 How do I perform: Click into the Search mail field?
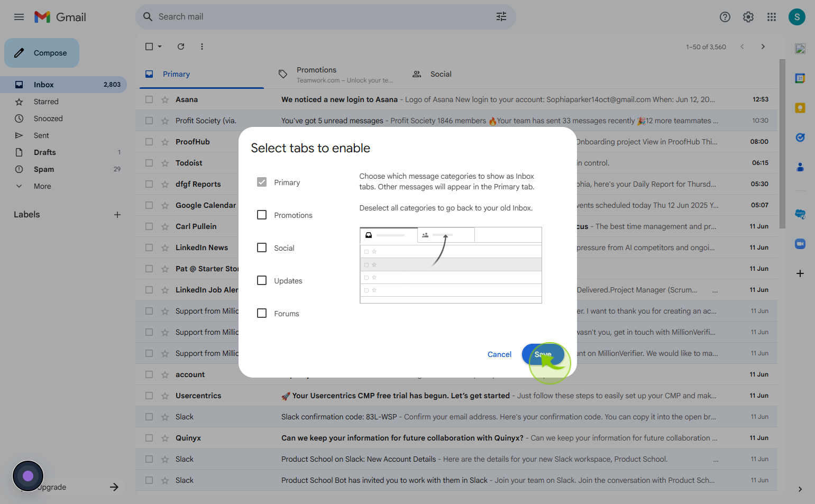325,17
